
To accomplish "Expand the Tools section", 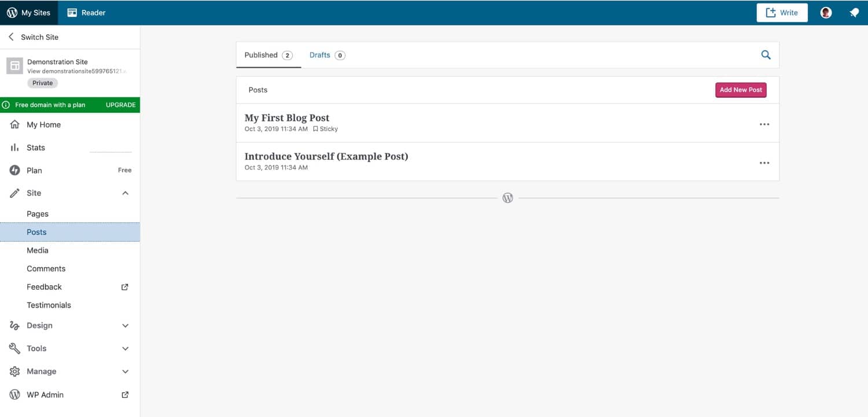I will [126, 348].
